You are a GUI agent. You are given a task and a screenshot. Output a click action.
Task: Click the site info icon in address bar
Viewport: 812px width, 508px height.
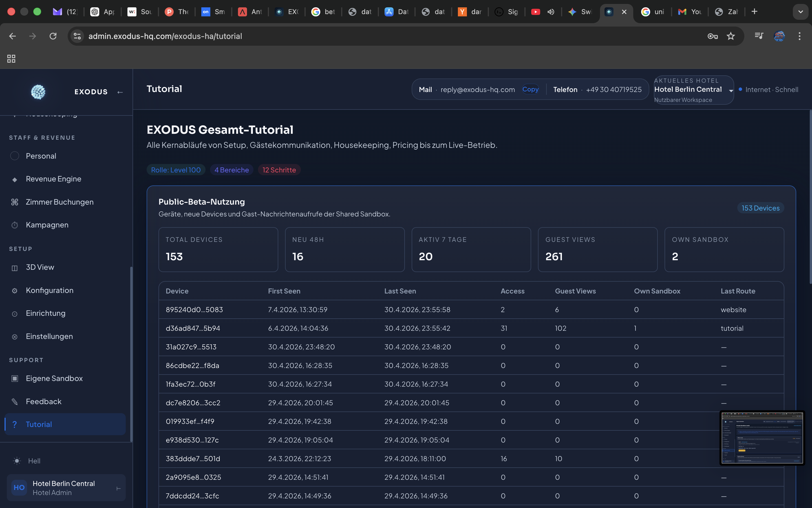78,36
